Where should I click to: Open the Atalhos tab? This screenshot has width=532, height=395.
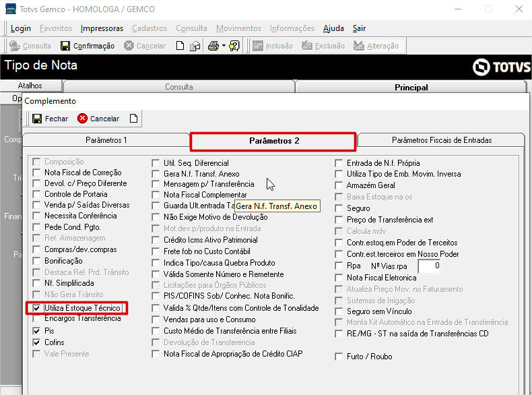30,86
